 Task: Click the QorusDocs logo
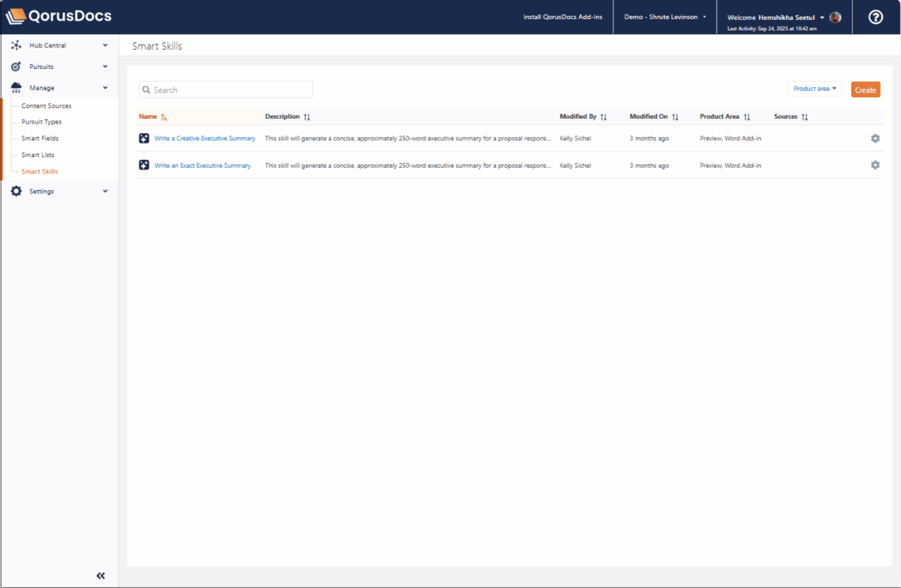point(58,17)
